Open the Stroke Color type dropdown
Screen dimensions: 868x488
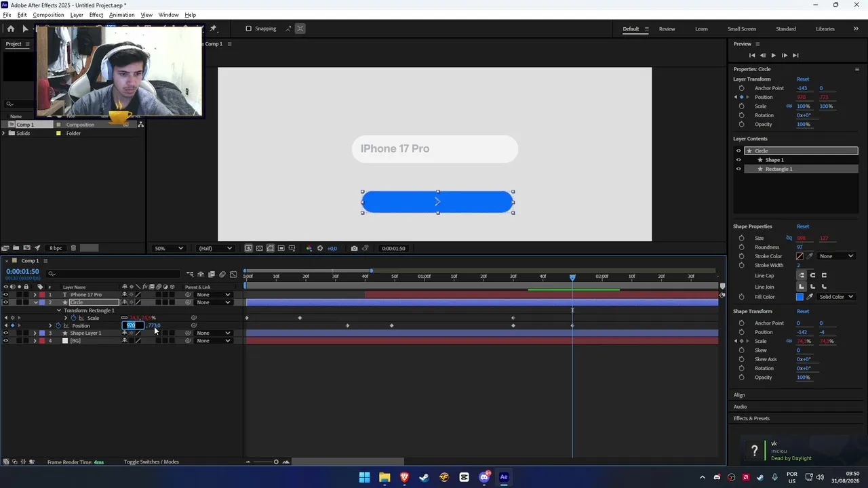click(836, 256)
